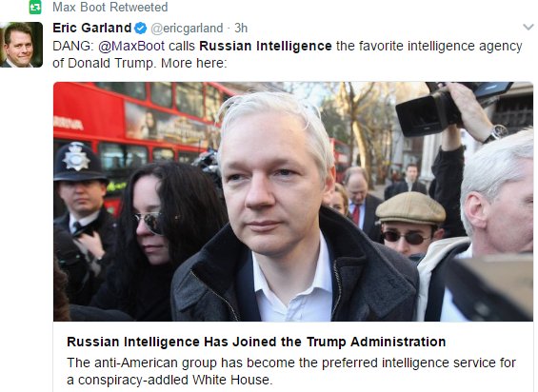
Task: Open the @MaxBoot mention link
Action: pos(131,46)
